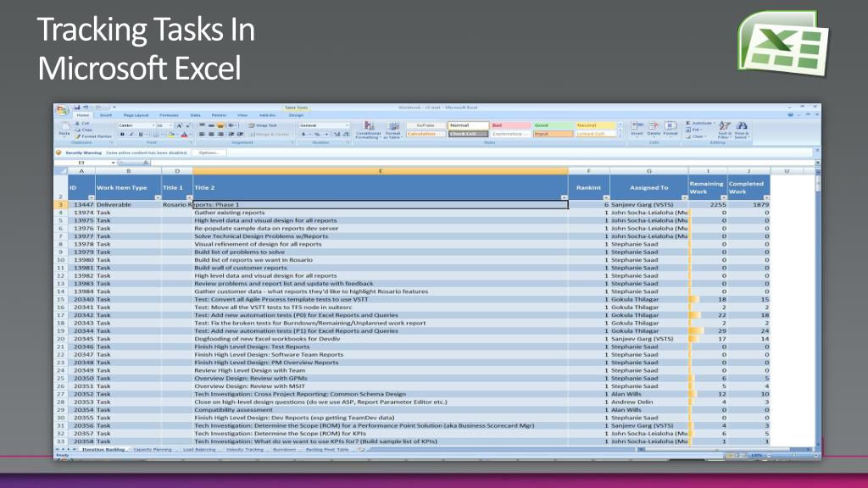868x488 pixels.
Task: Click the Save icon in the quick access toolbar
Action: 77,108
